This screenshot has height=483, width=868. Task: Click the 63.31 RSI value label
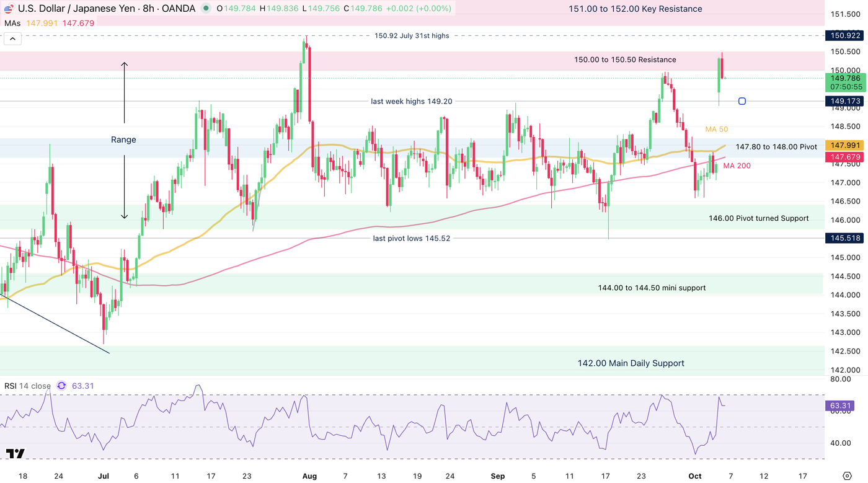point(84,386)
